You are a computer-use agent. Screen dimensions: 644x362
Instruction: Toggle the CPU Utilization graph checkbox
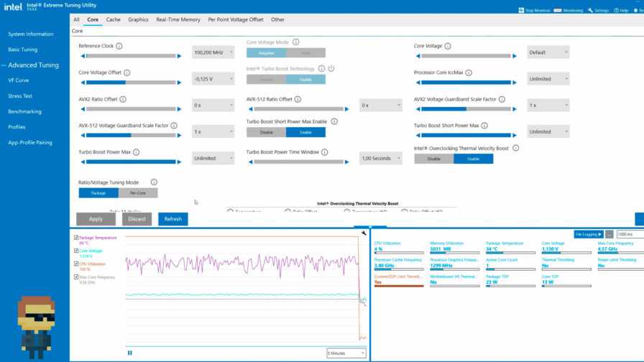(x=77, y=264)
